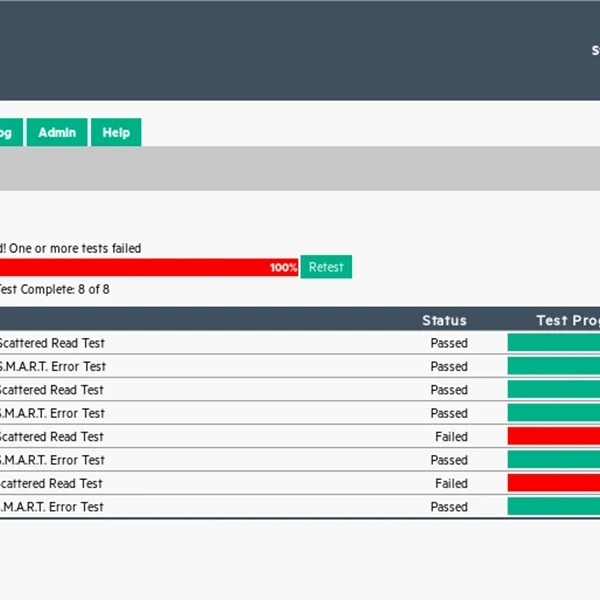
Task: Click the Passed status in the first row
Action: point(449,343)
